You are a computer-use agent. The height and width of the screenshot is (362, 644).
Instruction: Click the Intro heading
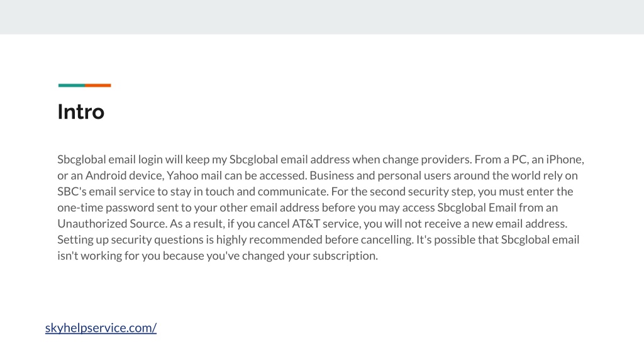tap(81, 112)
